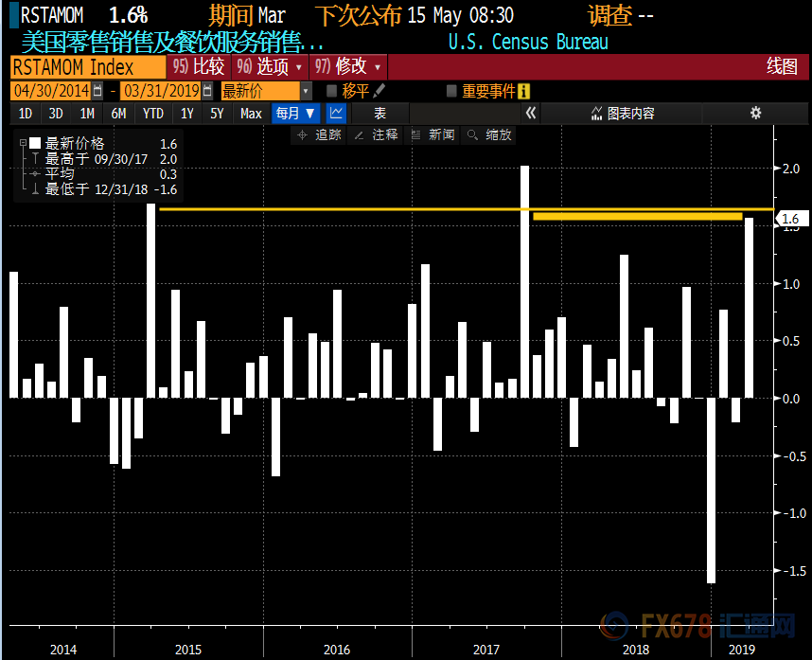Click the 1.6 last value axis flag
Image resolution: width=812 pixels, height=660 pixels.
[792, 219]
